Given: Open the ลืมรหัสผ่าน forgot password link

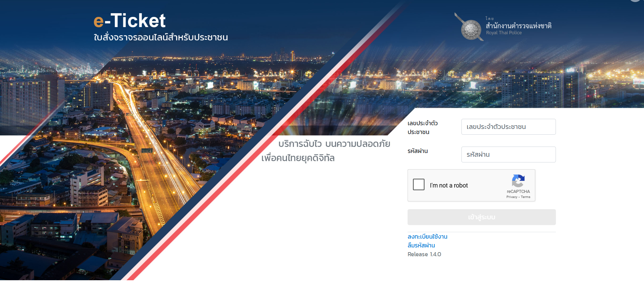Looking at the screenshot, I should (x=421, y=245).
